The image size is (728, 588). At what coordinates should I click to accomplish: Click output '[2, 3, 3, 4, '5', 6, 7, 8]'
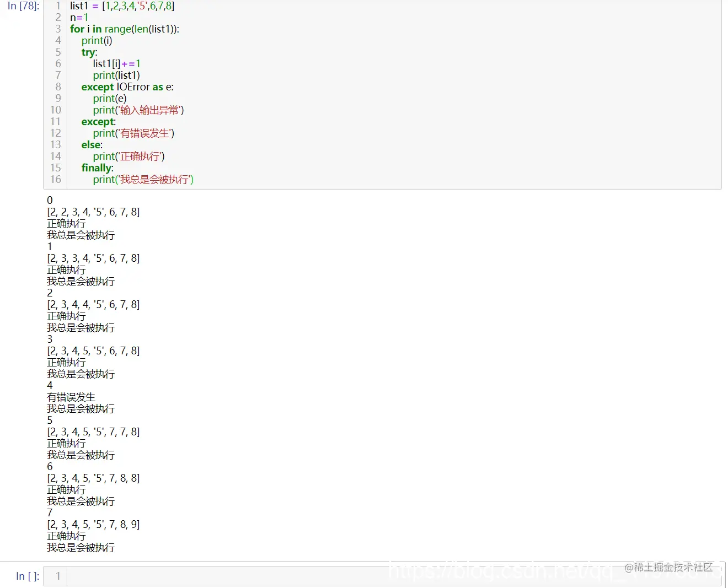[x=93, y=258]
